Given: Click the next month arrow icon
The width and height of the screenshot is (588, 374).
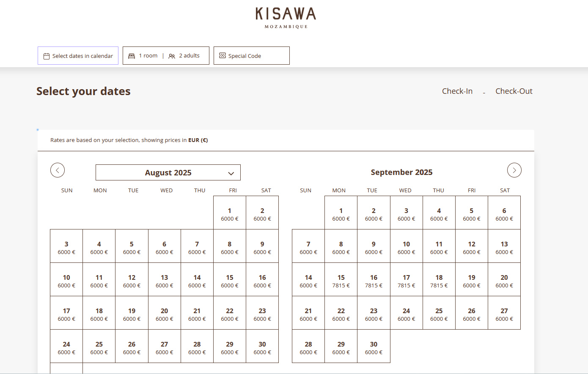Looking at the screenshot, I should point(514,170).
